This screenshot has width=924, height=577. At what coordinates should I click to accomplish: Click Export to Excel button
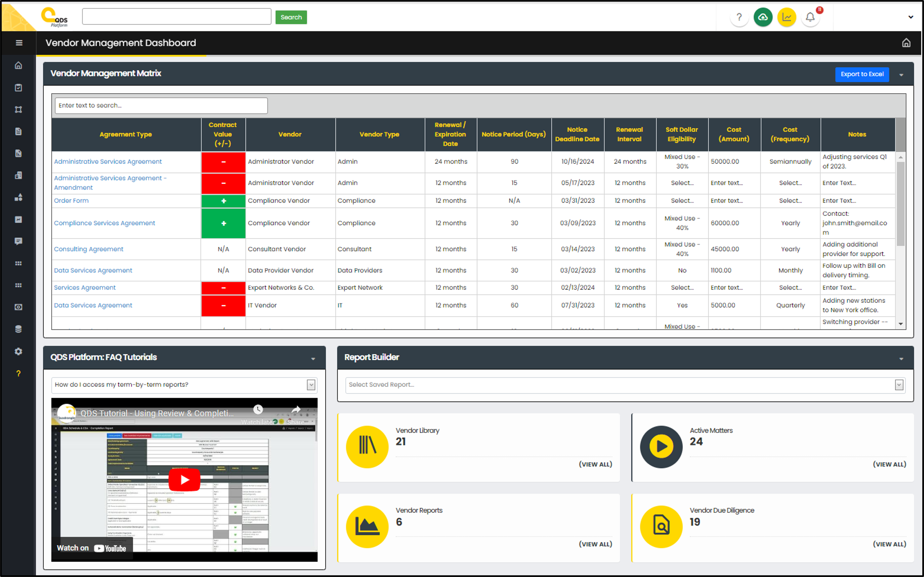pyautogui.click(x=862, y=74)
